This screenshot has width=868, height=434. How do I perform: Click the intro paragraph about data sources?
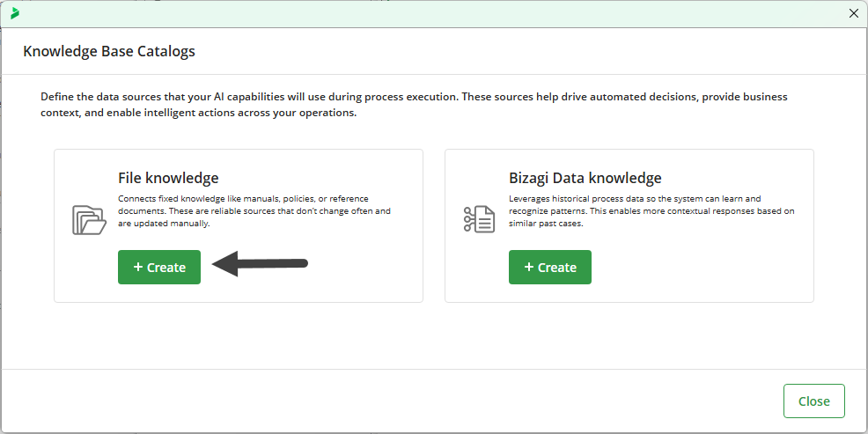pos(414,105)
